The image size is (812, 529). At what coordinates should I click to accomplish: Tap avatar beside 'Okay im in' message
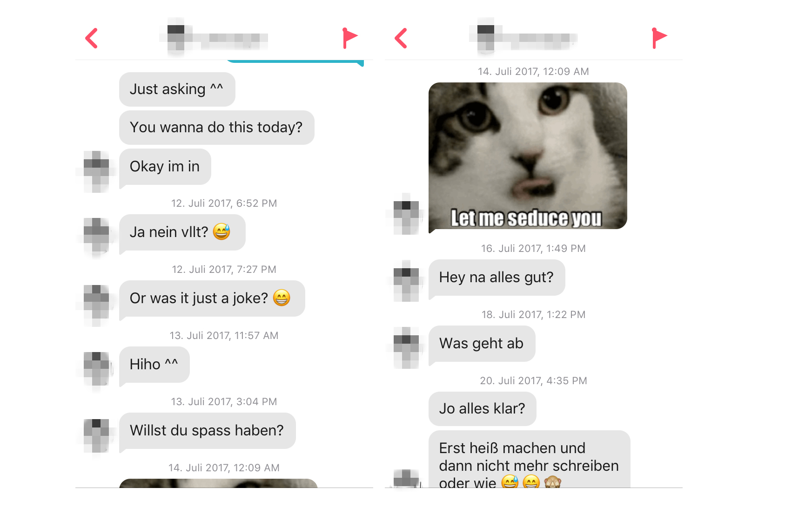[96, 171]
